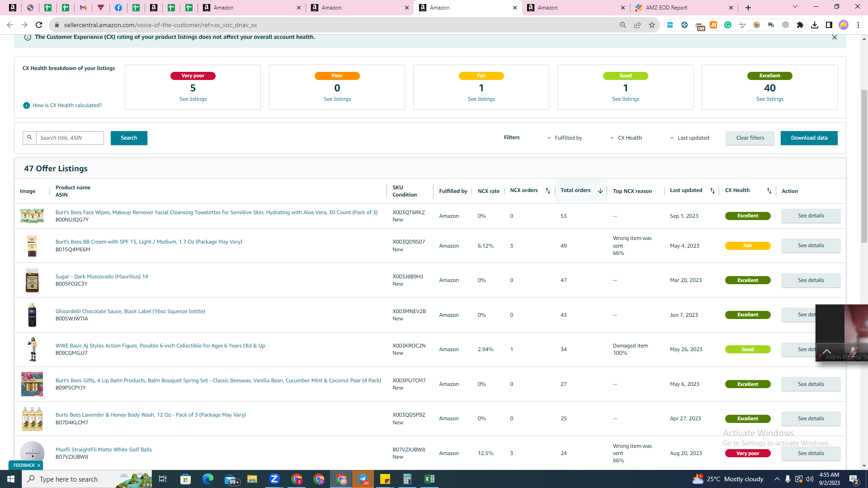Click the Good badge for WWE Aj Styles
Viewport: 868px width, 488px height.
[x=748, y=350]
